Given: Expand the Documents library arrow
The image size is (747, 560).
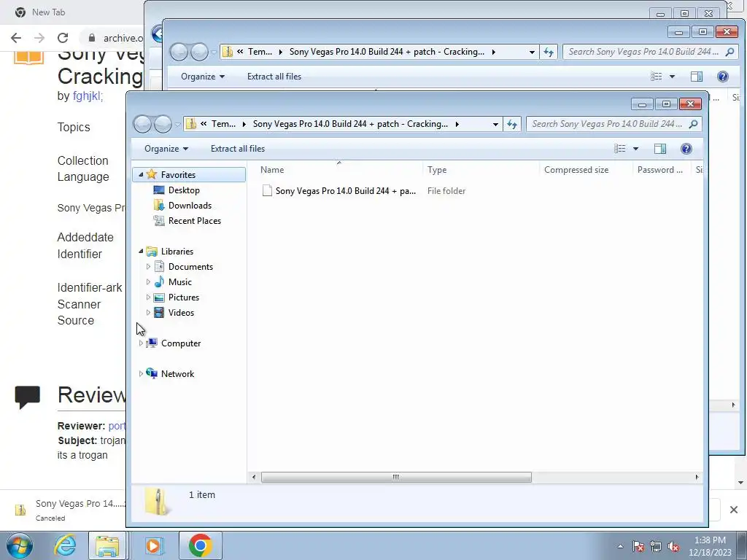Looking at the screenshot, I should click(x=148, y=267).
